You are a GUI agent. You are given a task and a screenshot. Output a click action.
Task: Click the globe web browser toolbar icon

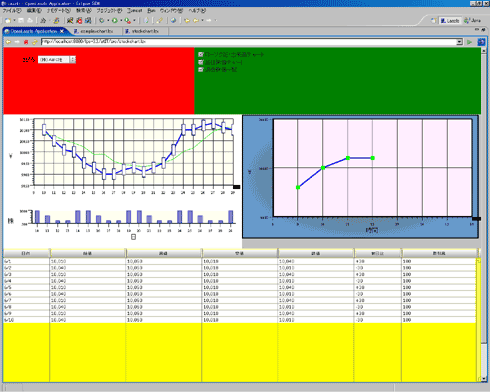point(173,21)
